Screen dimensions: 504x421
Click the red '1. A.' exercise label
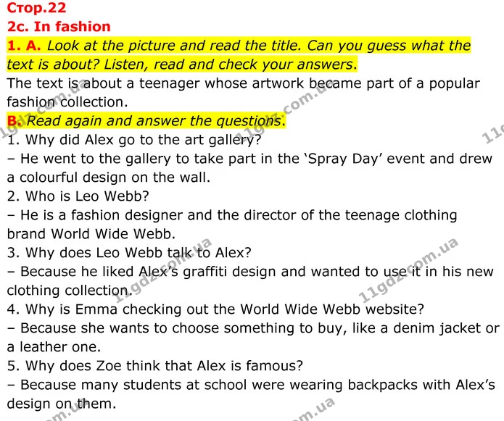click(x=24, y=45)
